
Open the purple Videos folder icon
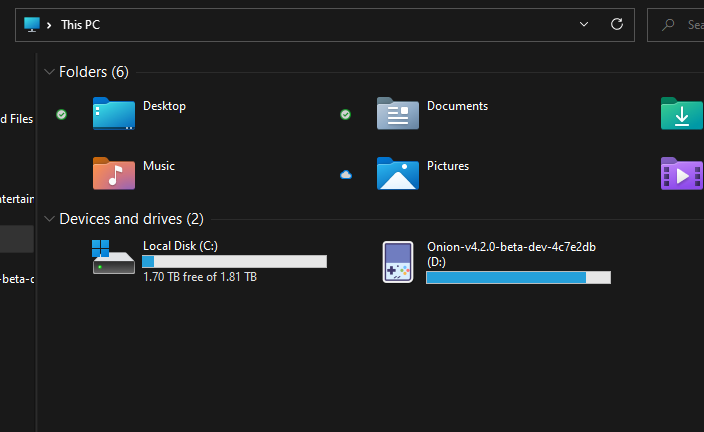click(x=681, y=173)
